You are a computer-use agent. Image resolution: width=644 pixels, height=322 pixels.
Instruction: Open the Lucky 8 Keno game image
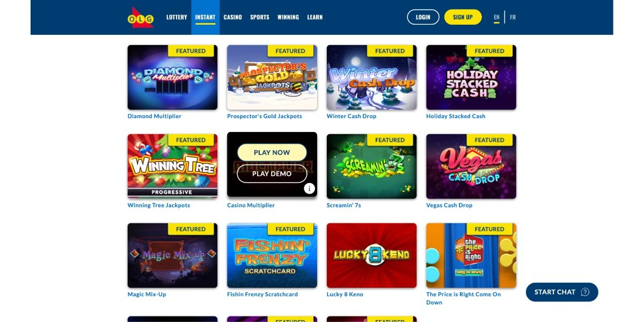[x=371, y=255]
